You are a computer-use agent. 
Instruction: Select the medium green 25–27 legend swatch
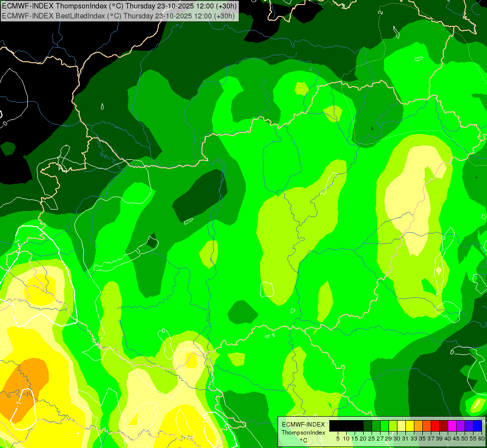(376, 426)
